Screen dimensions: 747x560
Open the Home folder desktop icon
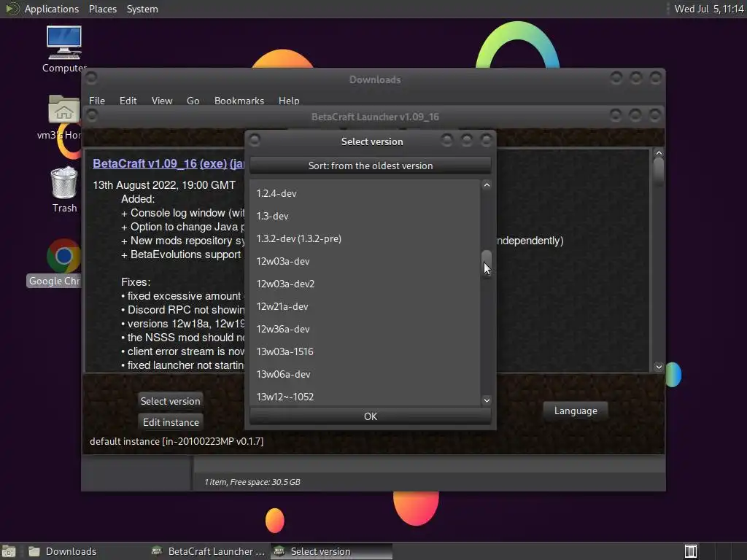(x=63, y=117)
